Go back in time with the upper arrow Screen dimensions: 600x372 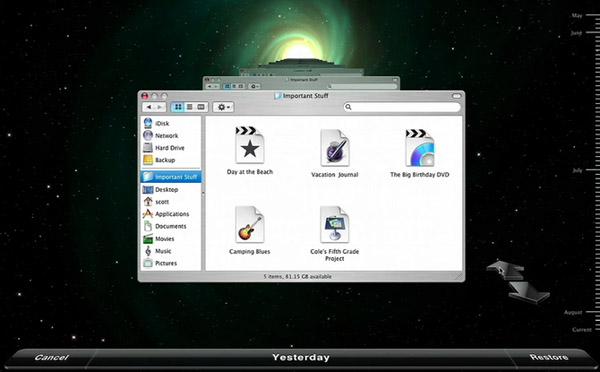pos(506,270)
